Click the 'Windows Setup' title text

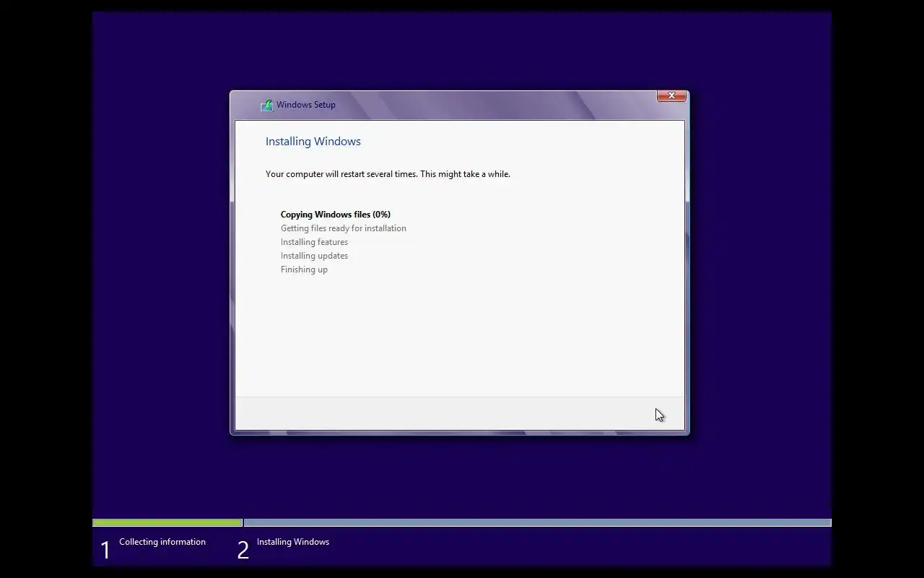pyautogui.click(x=306, y=105)
